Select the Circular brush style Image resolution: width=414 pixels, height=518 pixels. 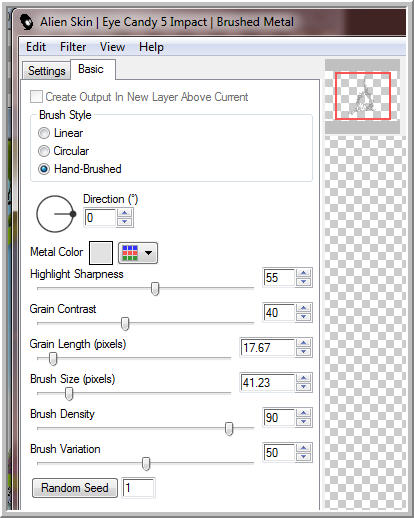click(x=44, y=151)
